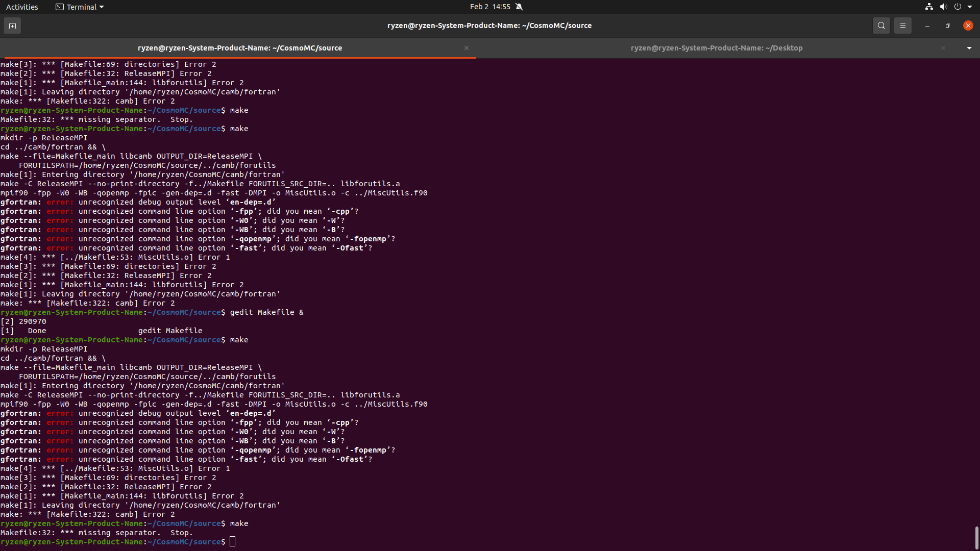Click the last 'missing separator. Stop.' line

pos(96,533)
